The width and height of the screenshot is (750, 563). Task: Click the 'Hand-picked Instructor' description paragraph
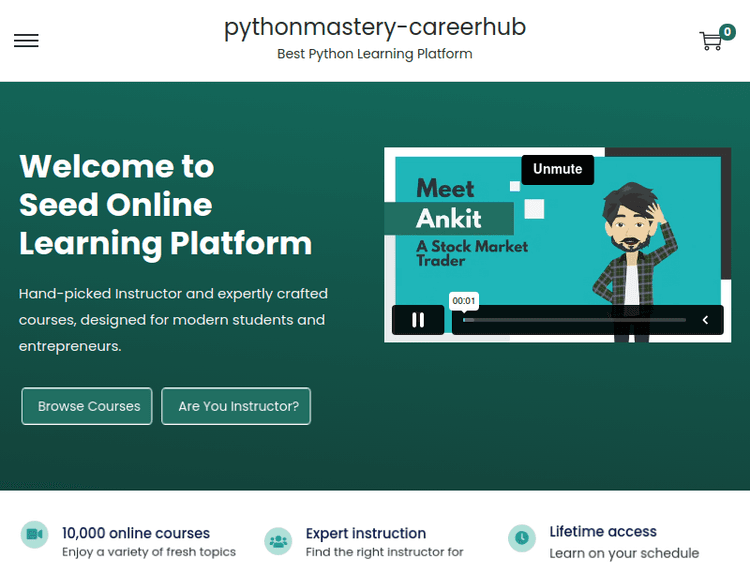tap(173, 320)
